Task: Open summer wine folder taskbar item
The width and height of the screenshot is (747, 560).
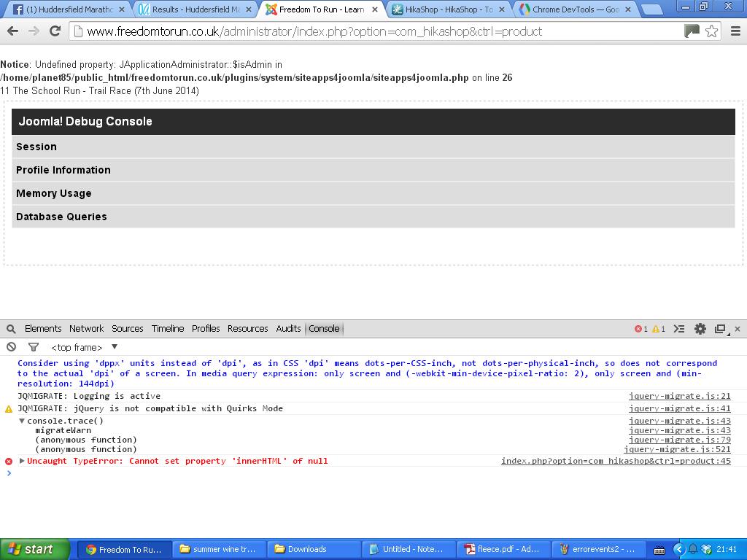Action: click(x=218, y=550)
